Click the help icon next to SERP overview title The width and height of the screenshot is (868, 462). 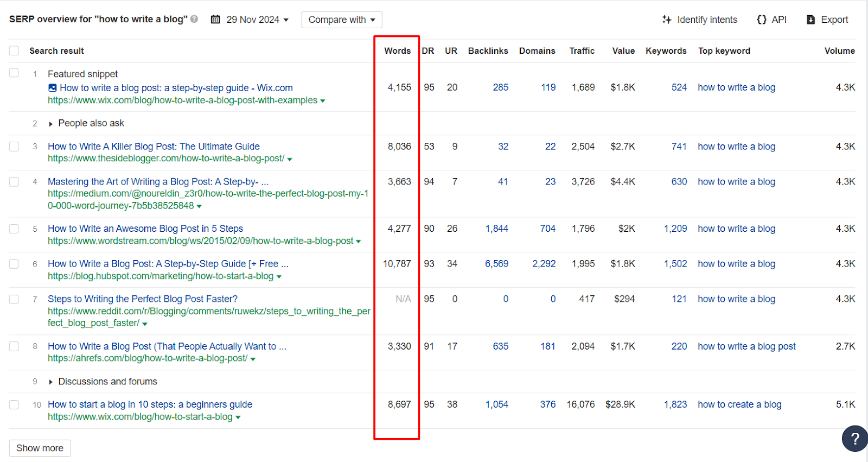(194, 19)
